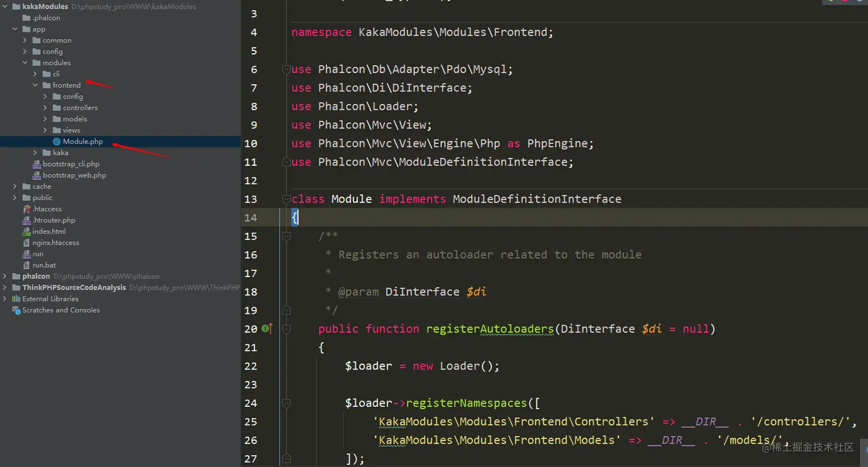Click '/controllers/' string on line 25
The width and height of the screenshot is (868, 467).
coord(800,422)
